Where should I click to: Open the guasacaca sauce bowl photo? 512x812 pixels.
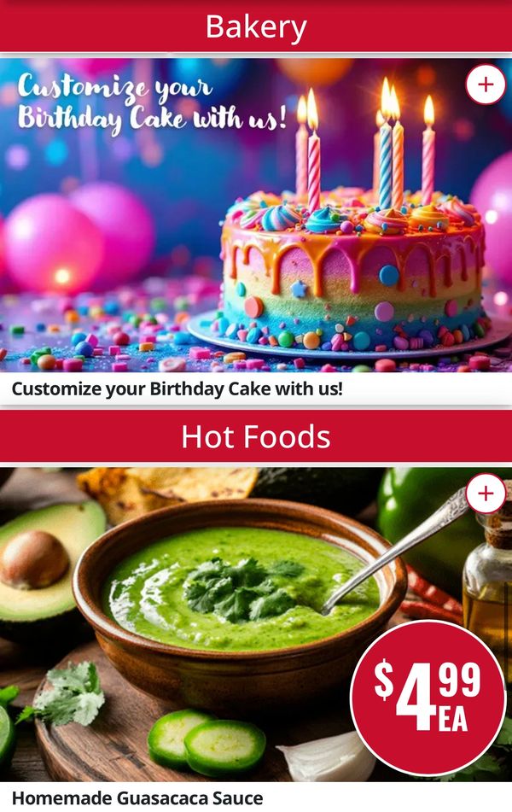(x=256, y=624)
